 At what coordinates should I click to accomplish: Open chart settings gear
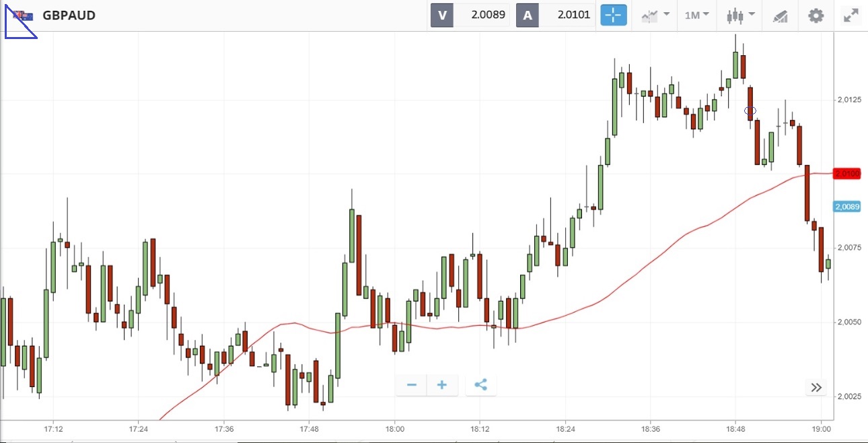[816, 15]
